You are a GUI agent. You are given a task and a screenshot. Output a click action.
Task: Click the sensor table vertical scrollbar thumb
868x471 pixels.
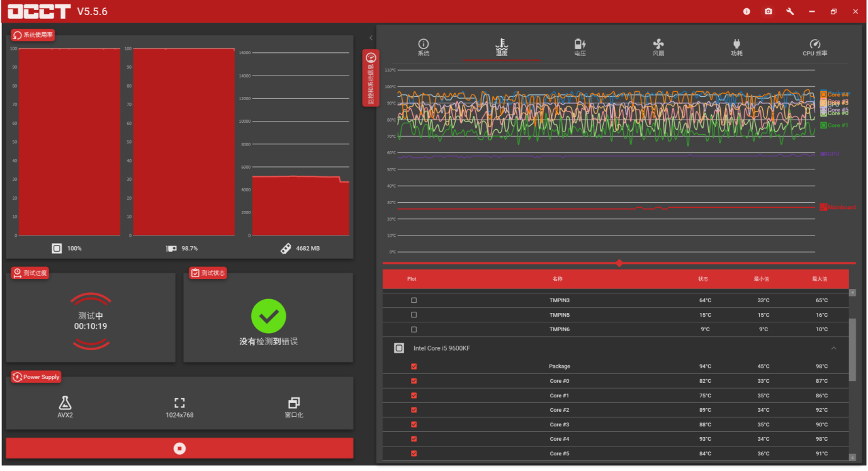coord(852,349)
